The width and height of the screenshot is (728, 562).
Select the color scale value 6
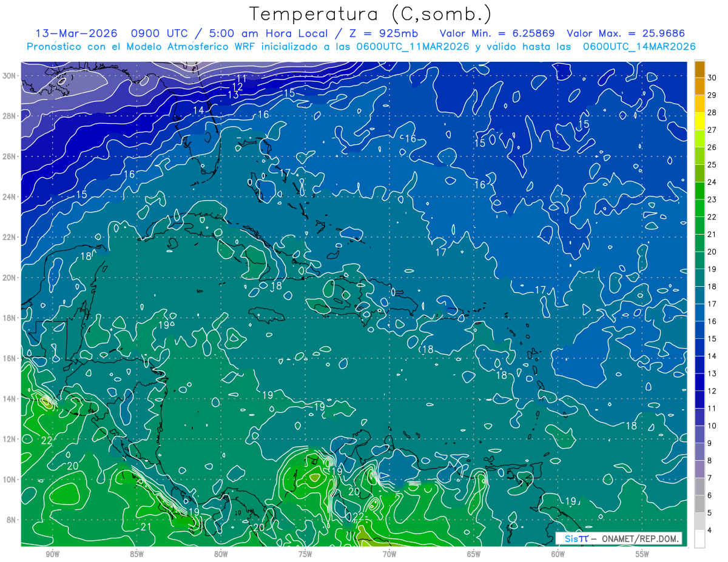(x=710, y=495)
